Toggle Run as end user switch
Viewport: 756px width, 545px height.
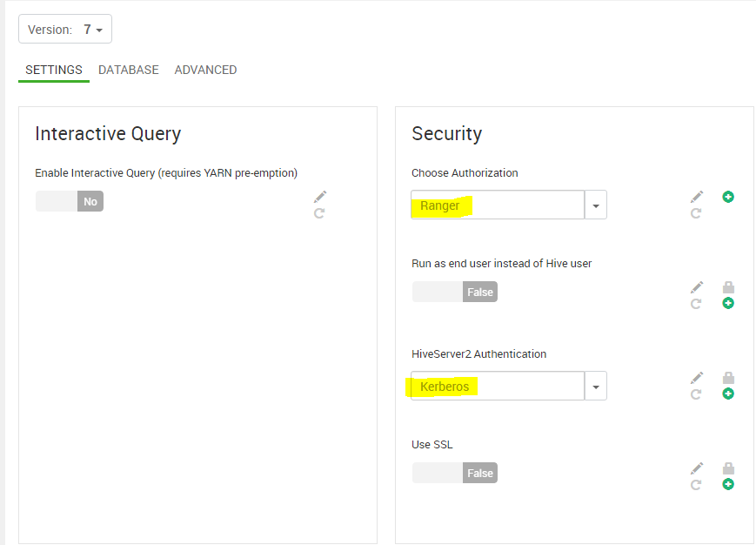pyautogui.click(x=454, y=292)
